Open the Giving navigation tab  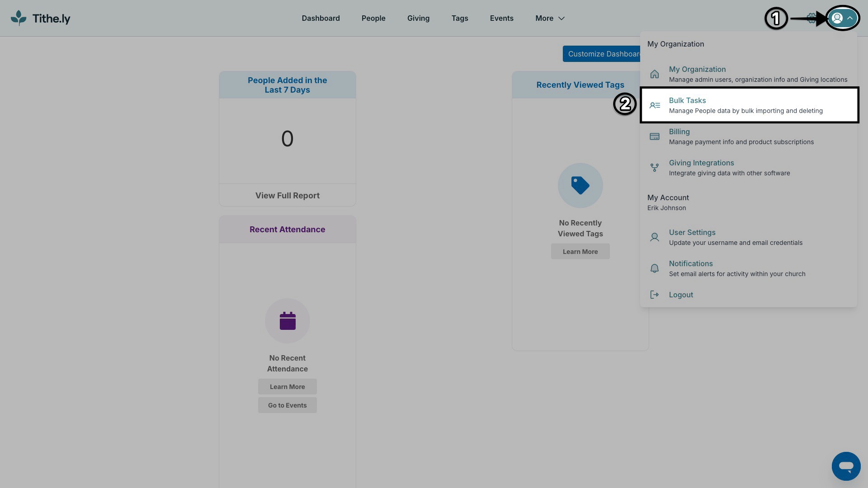tap(418, 18)
